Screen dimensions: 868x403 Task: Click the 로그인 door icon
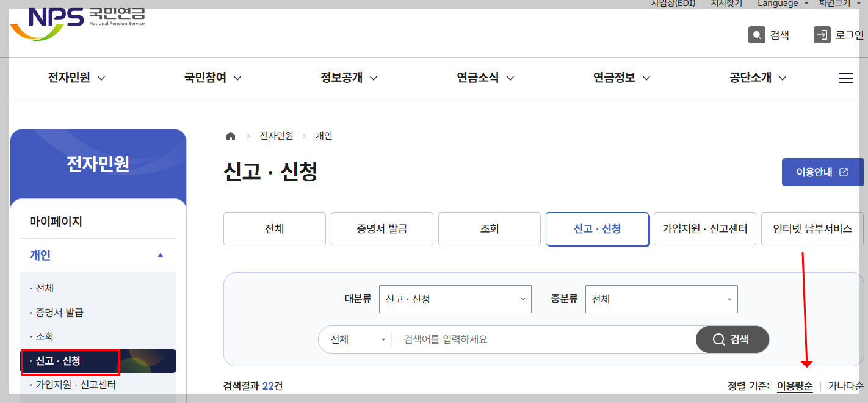click(x=822, y=35)
